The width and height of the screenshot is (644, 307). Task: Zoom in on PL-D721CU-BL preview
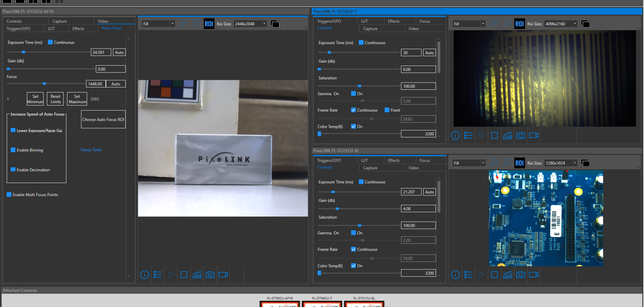click(494, 163)
